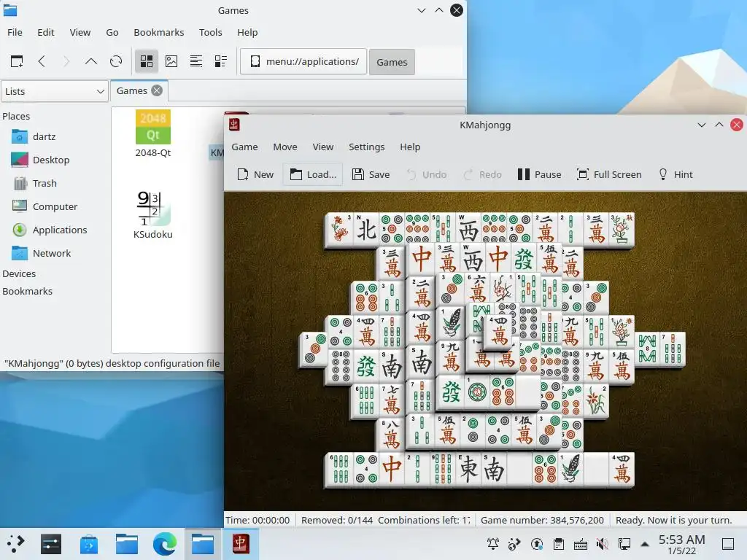Open network icon in system tray
The image size is (747, 560).
[624, 544]
